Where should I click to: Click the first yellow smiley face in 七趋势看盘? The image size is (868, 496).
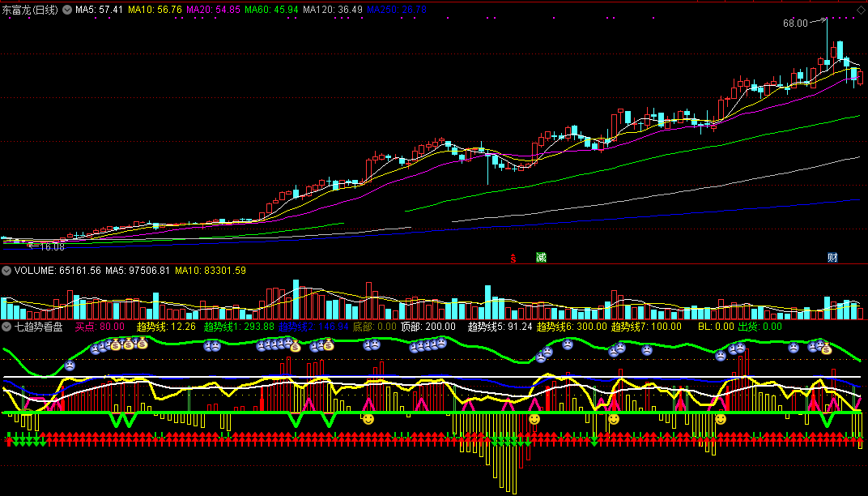point(368,420)
